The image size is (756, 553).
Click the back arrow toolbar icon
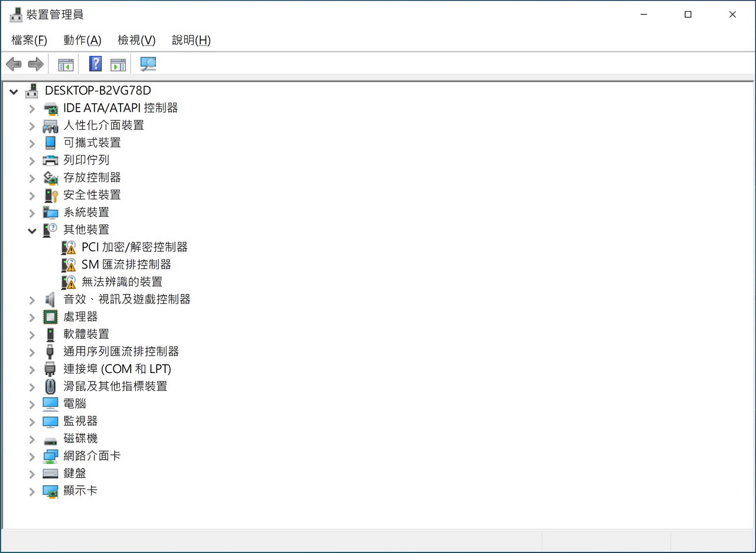point(14,64)
